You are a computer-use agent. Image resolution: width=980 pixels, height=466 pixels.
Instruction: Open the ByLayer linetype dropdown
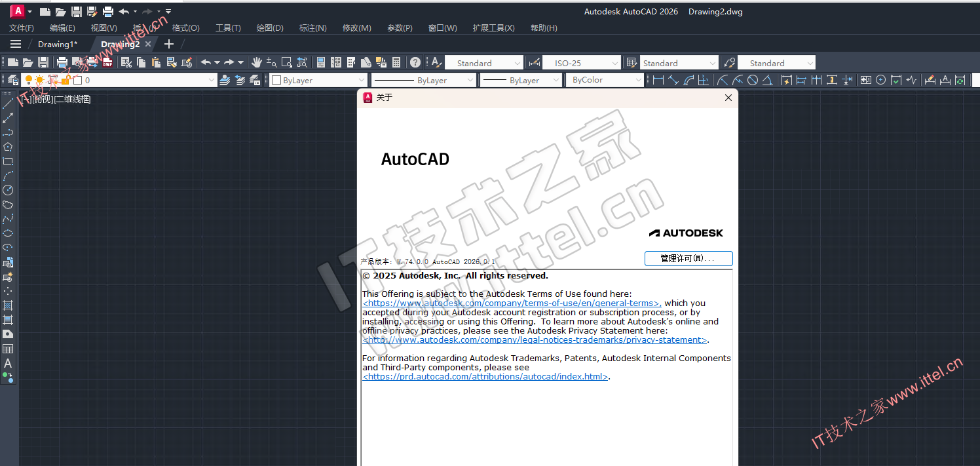tap(470, 80)
